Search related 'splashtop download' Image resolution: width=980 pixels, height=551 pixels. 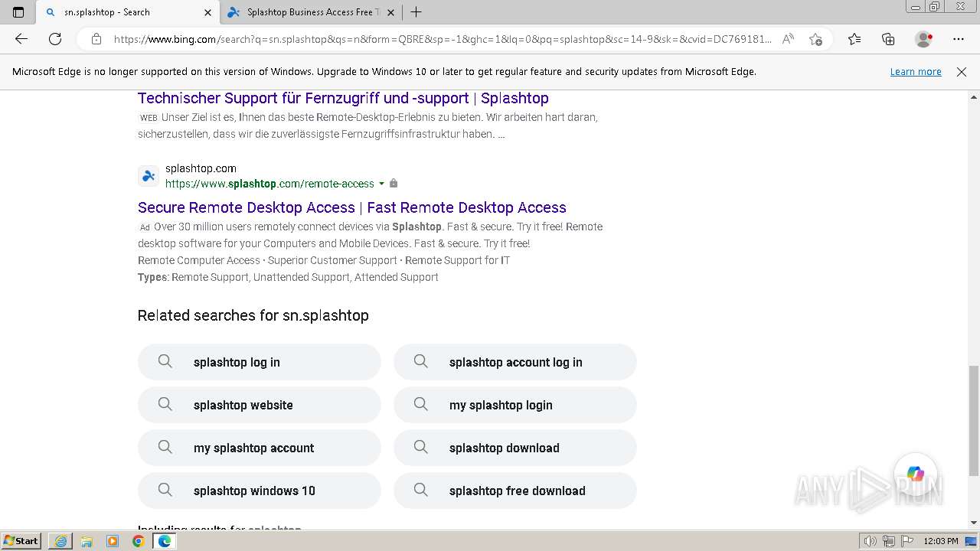[x=514, y=448]
